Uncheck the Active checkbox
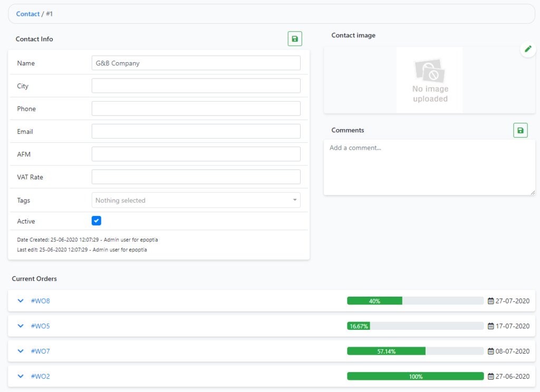Image resolution: width=540 pixels, height=392 pixels. point(97,221)
